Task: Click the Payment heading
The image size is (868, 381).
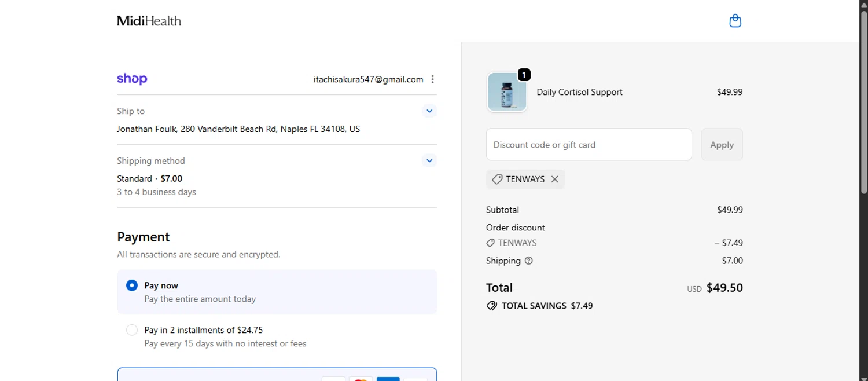Action: click(x=144, y=237)
